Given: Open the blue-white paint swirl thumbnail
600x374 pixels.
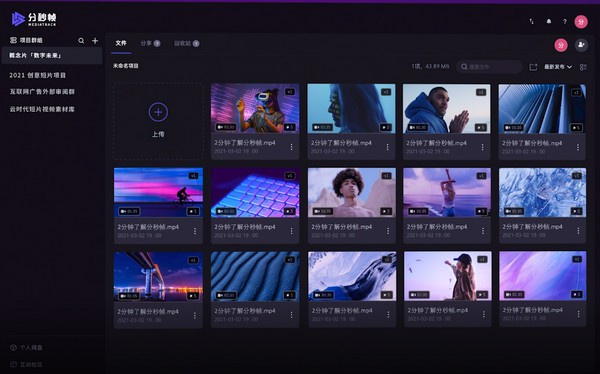Looking at the screenshot, I should [352, 276].
